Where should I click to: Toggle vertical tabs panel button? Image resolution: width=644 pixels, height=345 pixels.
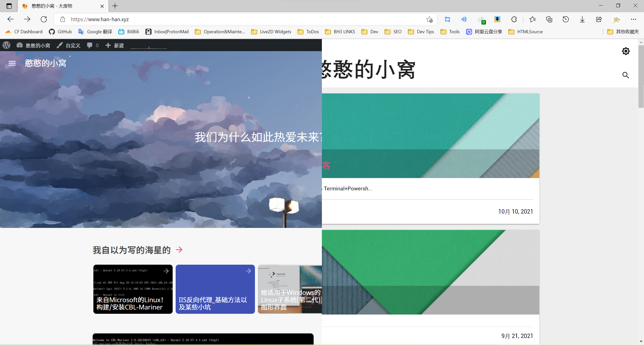[x=9, y=6]
